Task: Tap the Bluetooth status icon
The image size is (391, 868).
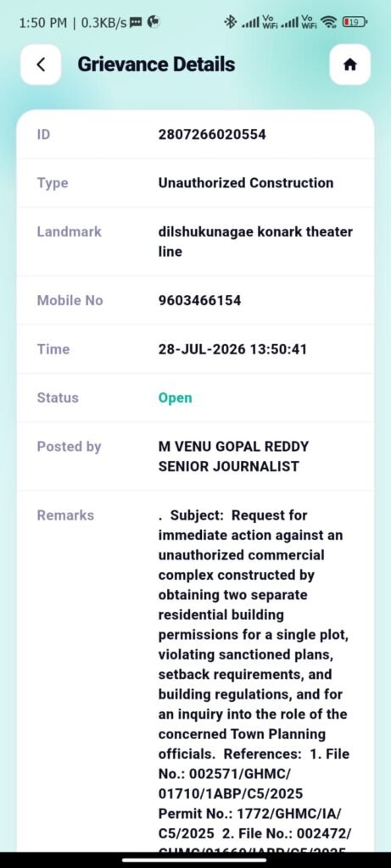Action: pos(230,22)
